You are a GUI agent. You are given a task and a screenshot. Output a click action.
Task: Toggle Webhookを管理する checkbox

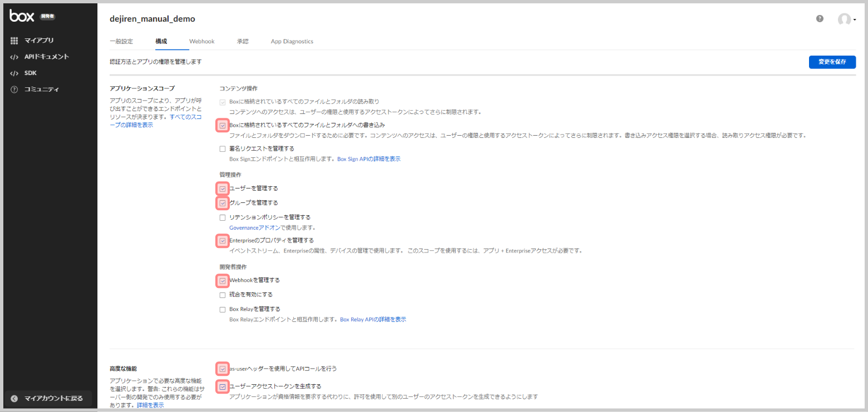pos(223,280)
